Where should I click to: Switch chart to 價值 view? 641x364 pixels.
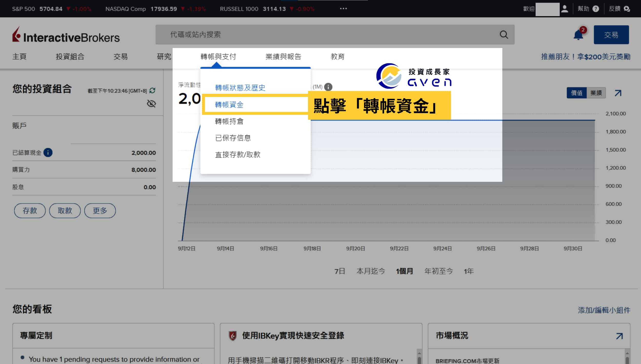click(576, 93)
